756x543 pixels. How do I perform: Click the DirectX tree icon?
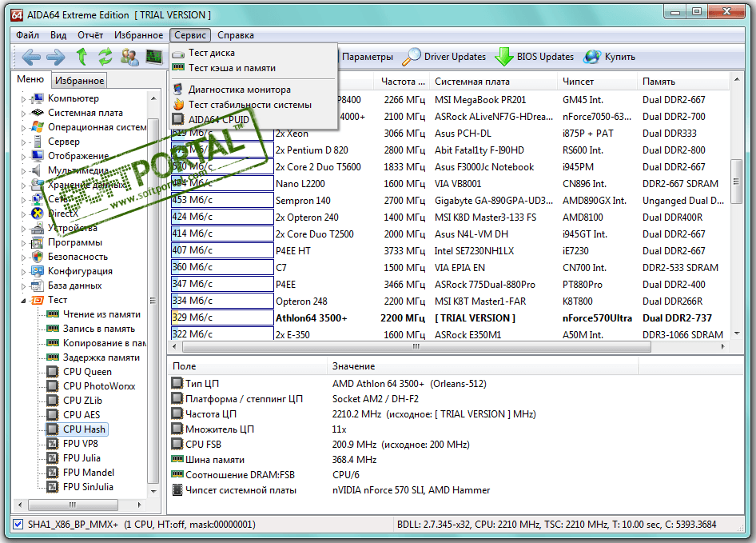pos(38,214)
